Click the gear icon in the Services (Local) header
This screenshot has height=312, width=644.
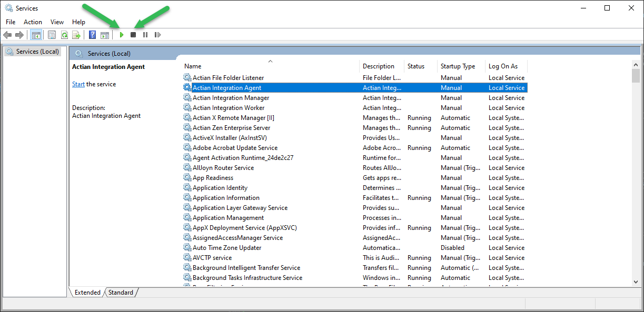tap(79, 54)
